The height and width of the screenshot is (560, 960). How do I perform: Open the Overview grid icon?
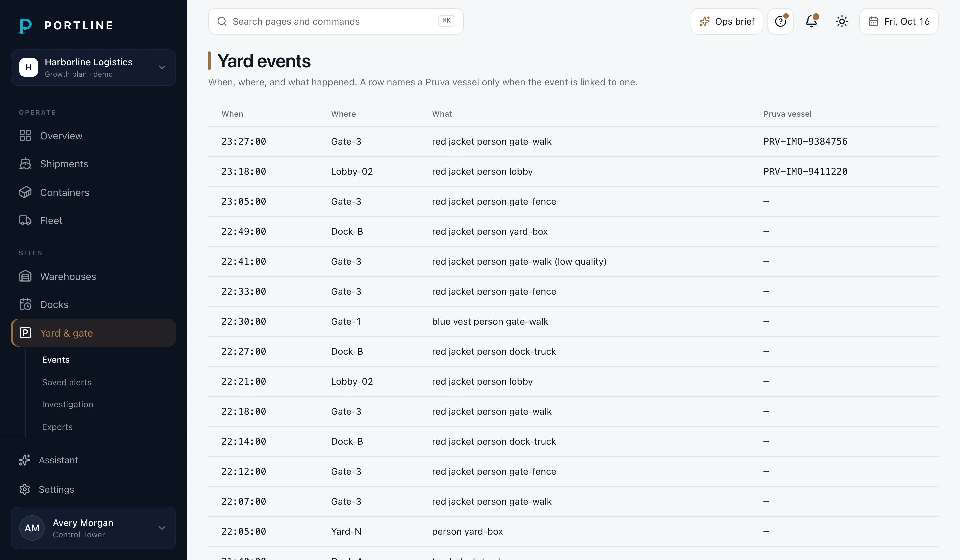pos(25,136)
